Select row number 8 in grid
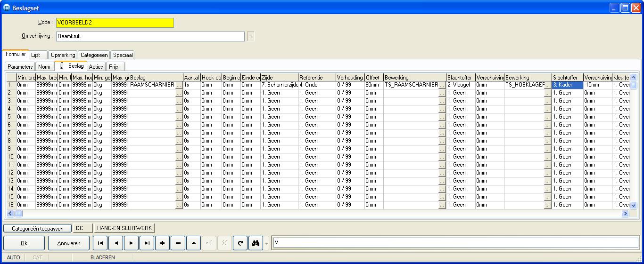This screenshot has width=644, height=264. click(11, 141)
